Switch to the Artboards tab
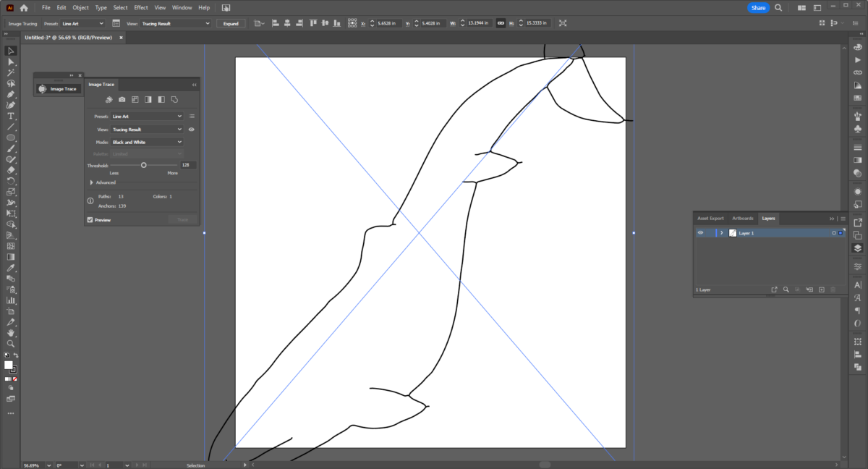Screen dimensions: 868x469 (x=742, y=218)
